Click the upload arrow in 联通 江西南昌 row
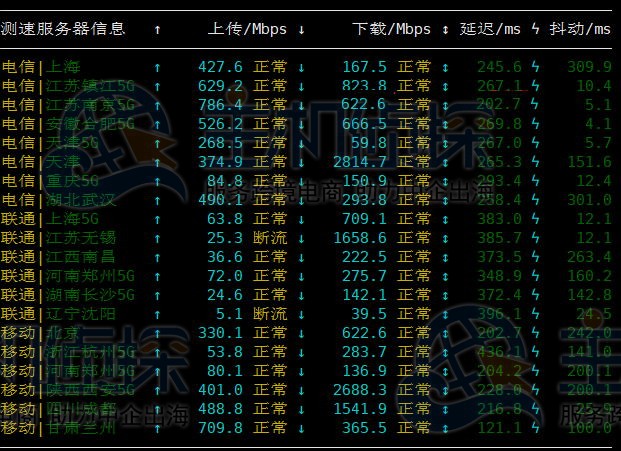 tap(157, 257)
